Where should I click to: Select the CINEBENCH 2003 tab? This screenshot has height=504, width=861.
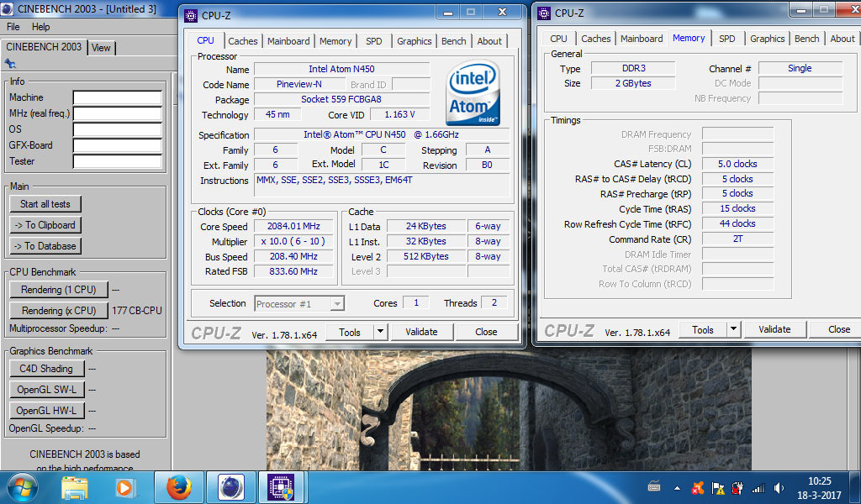[x=44, y=47]
